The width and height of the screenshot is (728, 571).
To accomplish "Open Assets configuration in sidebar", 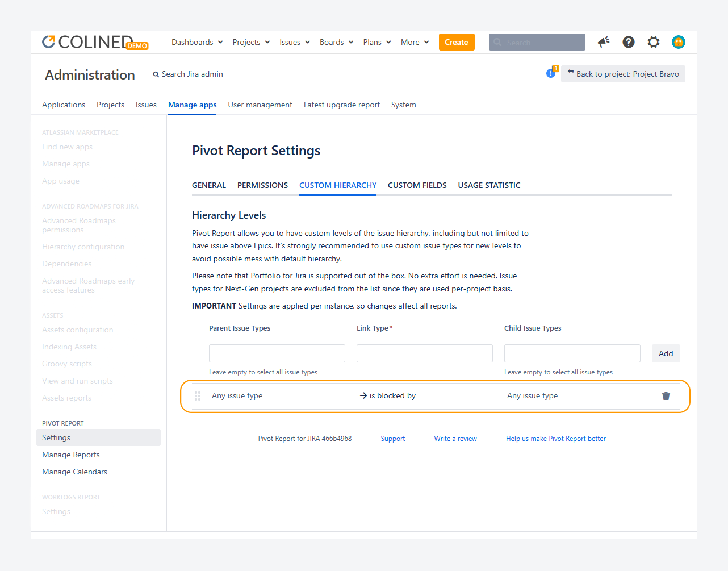I will [78, 330].
